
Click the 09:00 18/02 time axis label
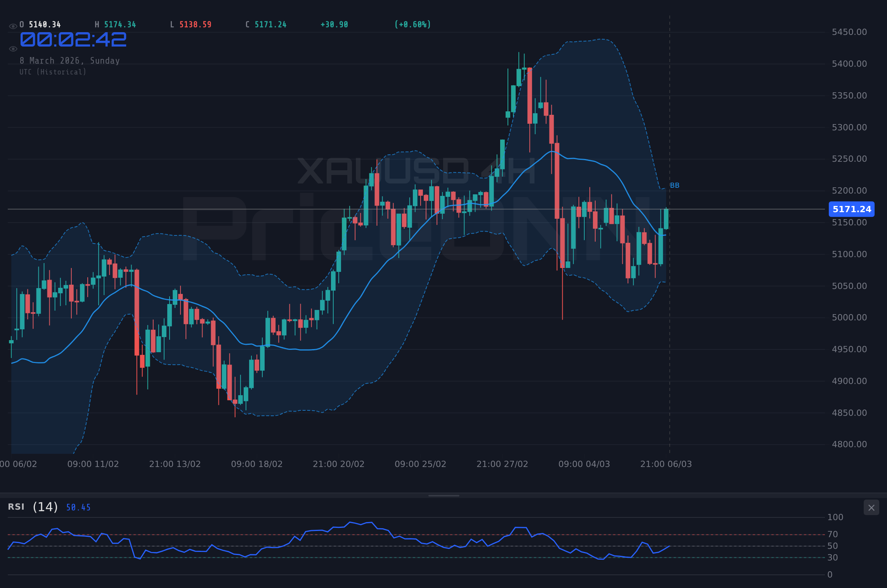tap(257, 464)
